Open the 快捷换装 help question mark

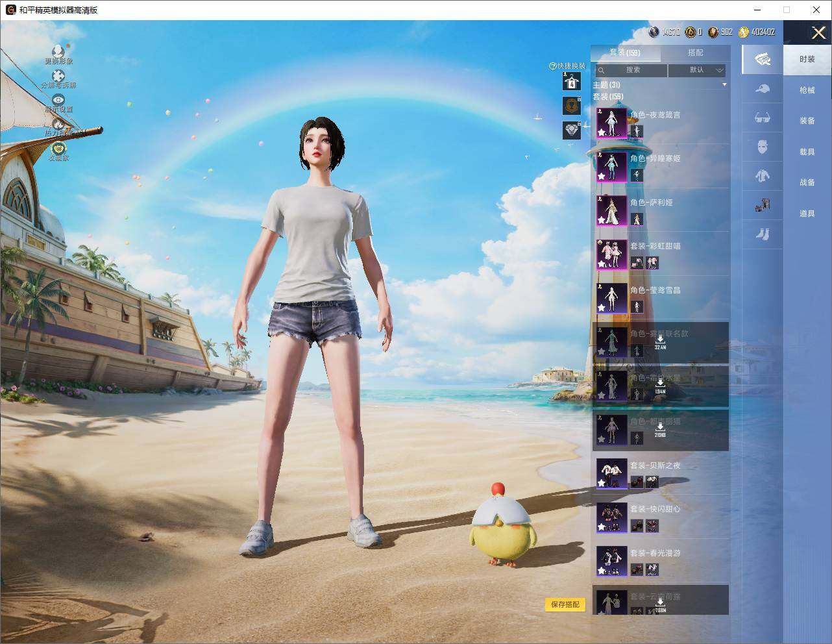coord(553,66)
